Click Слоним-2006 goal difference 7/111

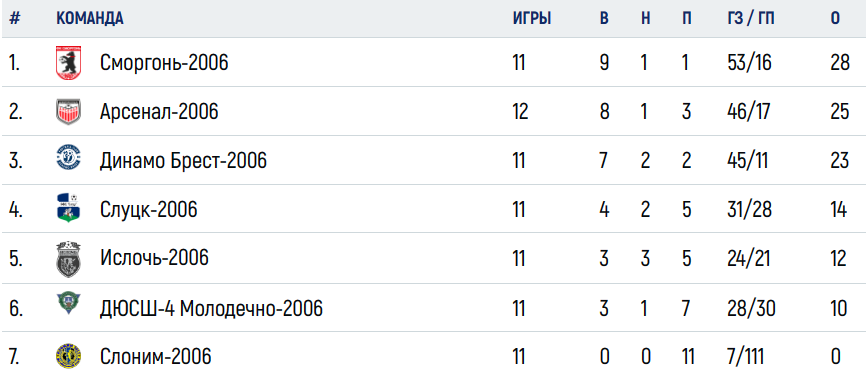pyautogui.click(x=746, y=357)
